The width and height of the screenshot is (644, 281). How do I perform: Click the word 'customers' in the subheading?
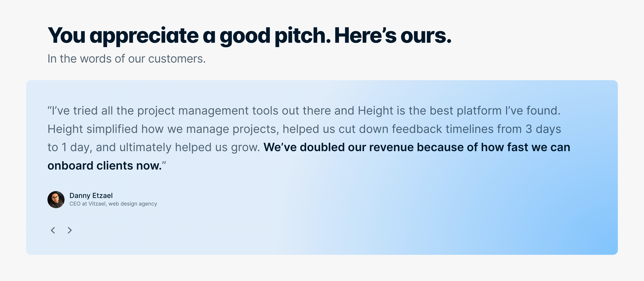click(x=177, y=59)
